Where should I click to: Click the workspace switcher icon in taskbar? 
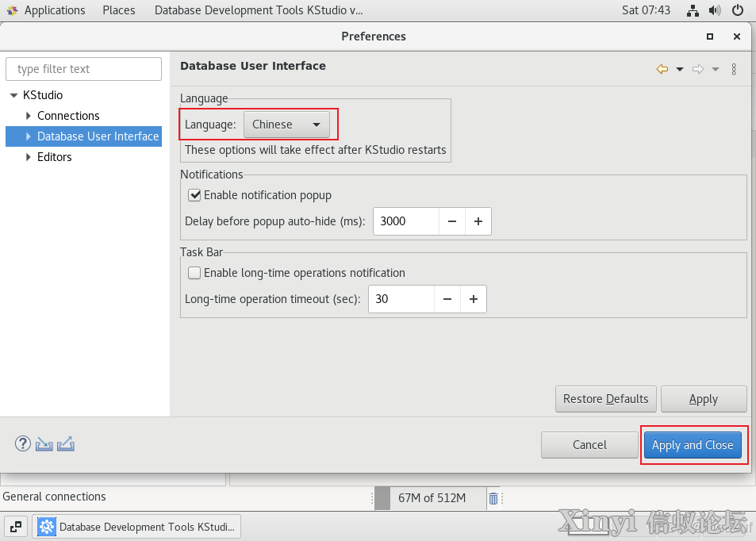[x=15, y=527]
